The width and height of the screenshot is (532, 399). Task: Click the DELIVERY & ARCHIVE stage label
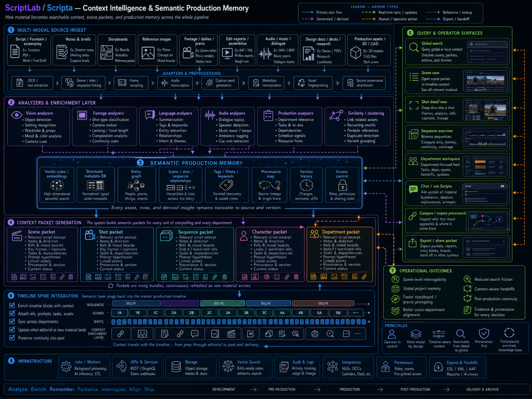point(482,389)
